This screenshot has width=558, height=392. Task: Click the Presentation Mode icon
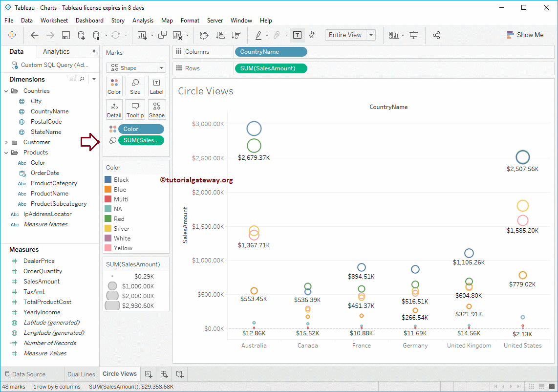[x=413, y=35]
